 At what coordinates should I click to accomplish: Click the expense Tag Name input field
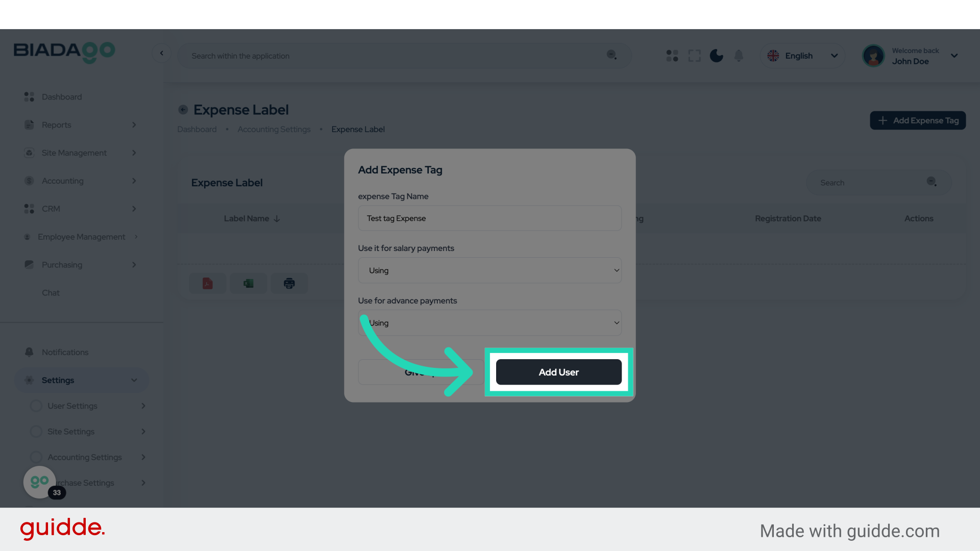(x=489, y=218)
